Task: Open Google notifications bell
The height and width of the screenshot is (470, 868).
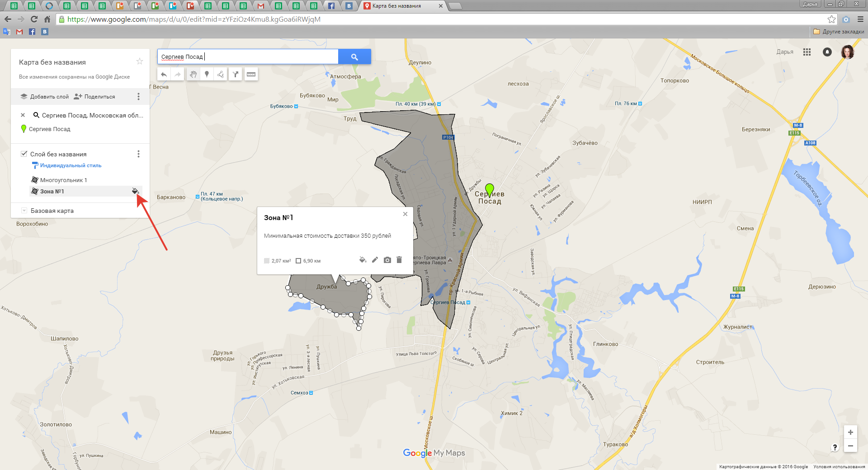Action: (827, 52)
